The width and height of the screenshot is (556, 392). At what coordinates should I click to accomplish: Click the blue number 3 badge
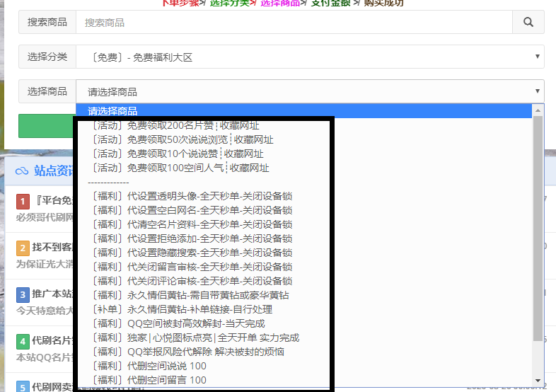pos(23,294)
